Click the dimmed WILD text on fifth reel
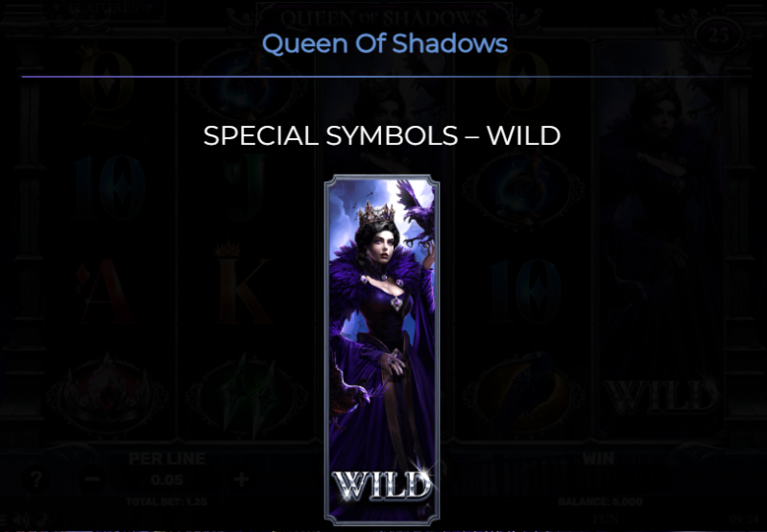 (661, 396)
